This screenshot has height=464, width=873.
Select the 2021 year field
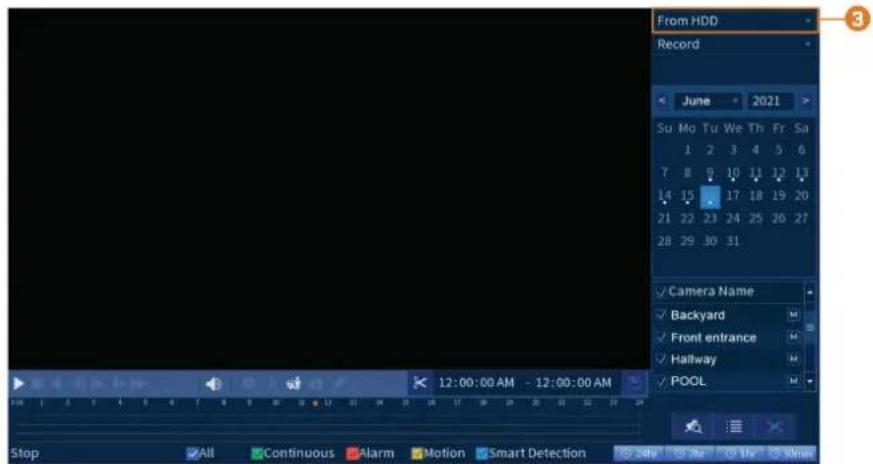pos(769,101)
